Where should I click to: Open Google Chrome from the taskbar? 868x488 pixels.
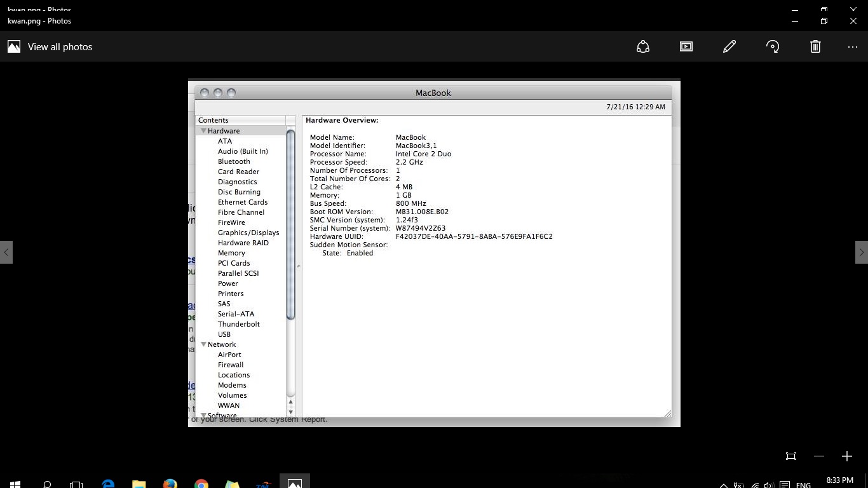pyautogui.click(x=201, y=484)
